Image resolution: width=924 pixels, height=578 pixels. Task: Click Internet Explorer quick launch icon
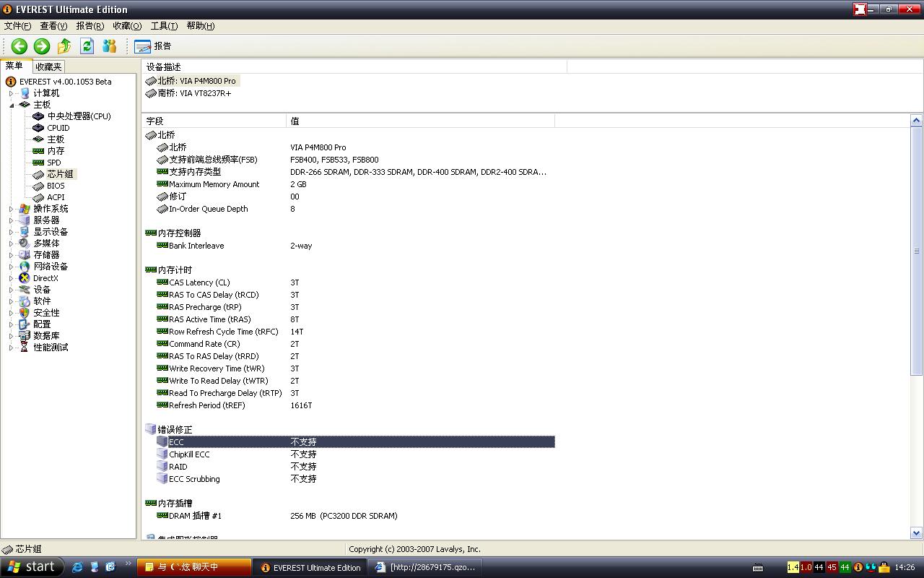point(77,567)
